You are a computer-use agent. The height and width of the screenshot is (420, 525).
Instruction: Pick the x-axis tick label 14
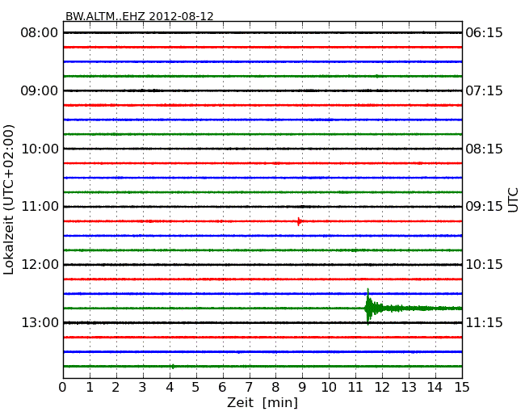435,387
